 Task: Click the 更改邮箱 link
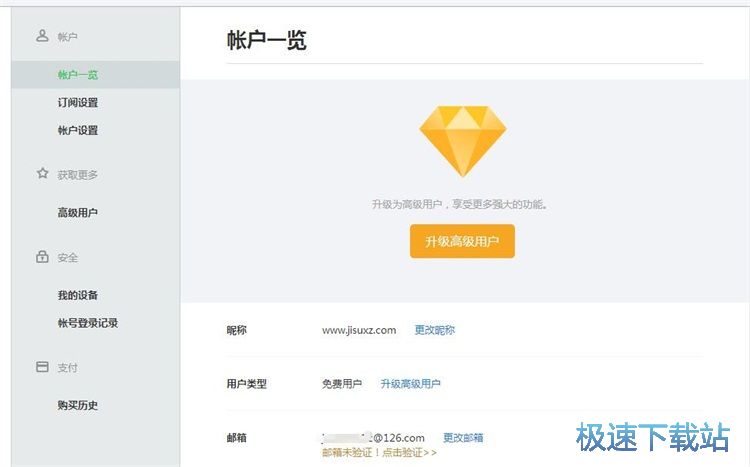click(x=463, y=438)
